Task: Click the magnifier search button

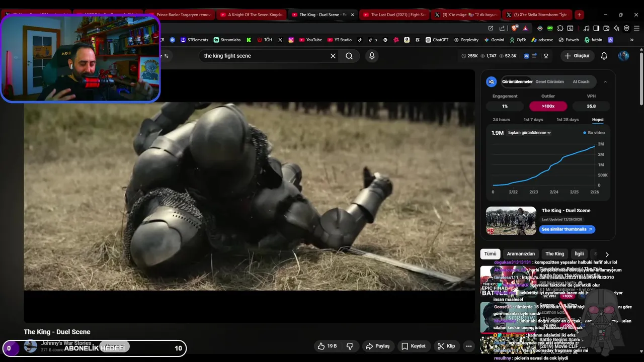Action: tap(349, 56)
